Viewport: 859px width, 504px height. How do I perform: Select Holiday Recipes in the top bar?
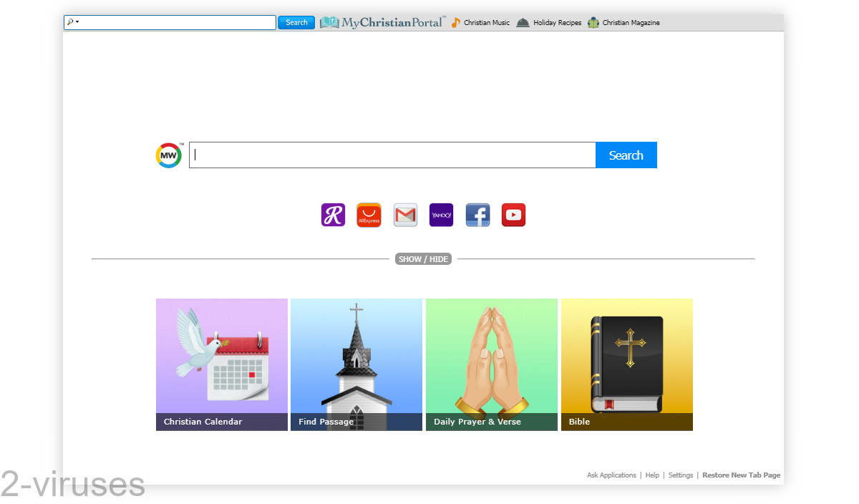[557, 22]
